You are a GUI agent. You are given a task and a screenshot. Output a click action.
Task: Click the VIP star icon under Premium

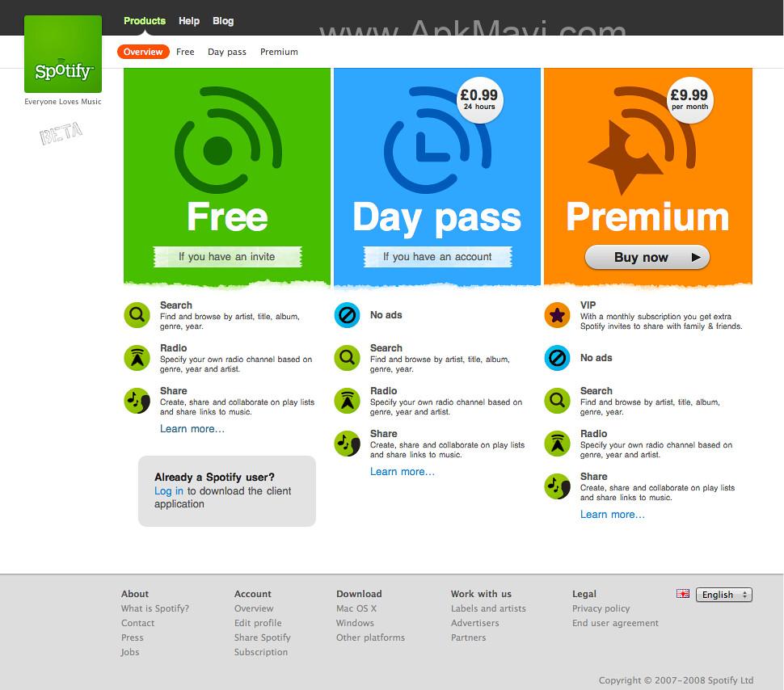[557, 315]
